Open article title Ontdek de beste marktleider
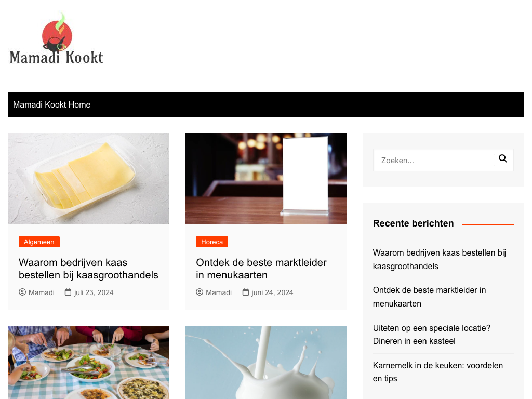532x399 pixels. tap(261, 269)
